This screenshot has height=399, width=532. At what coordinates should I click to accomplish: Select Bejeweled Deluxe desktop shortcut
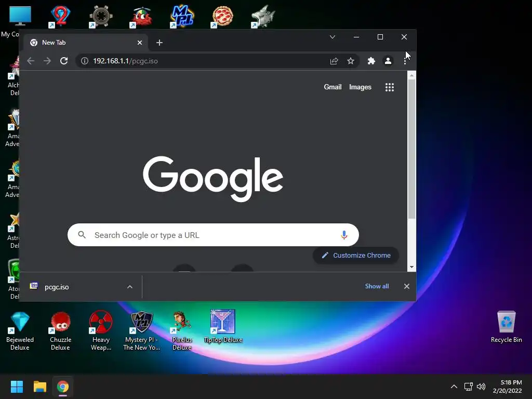tap(20, 331)
